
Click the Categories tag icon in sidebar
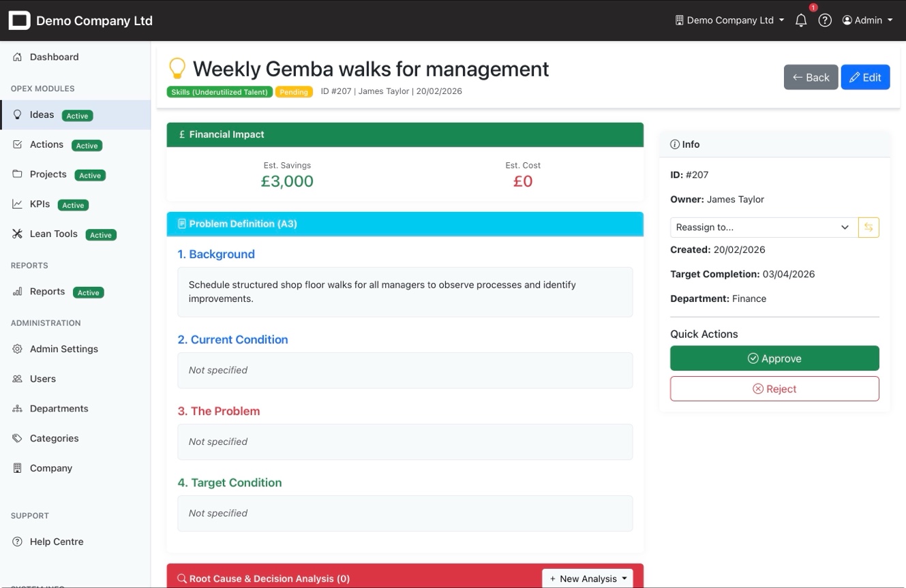pyautogui.click(x=18, y=438)
